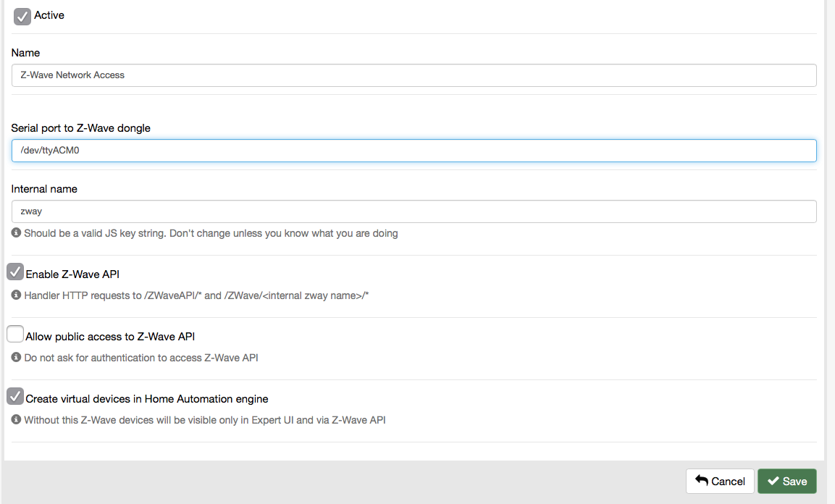This screenshot has width=835, height=504.
Task: Click the 'Do not ask for authentication' hint
Action: pos(141,358)
